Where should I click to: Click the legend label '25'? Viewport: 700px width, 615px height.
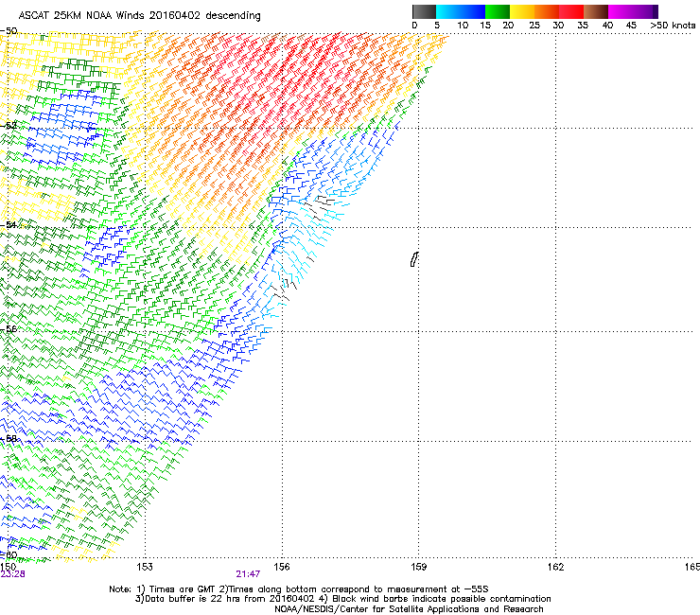tap(534, 26)
